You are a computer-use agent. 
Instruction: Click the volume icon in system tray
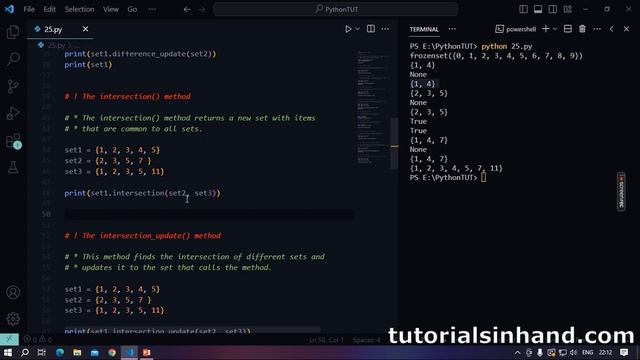coord(573,352)
